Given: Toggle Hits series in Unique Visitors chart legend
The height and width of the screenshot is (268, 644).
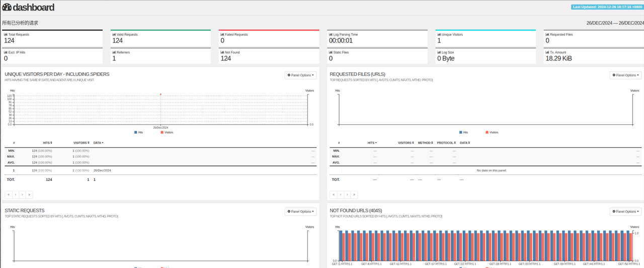Looking at the screenshot, I should (138, 132).
